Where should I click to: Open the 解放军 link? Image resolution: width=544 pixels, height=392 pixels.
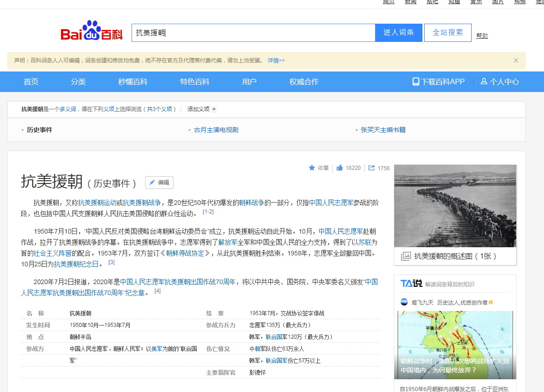[228, 242]
